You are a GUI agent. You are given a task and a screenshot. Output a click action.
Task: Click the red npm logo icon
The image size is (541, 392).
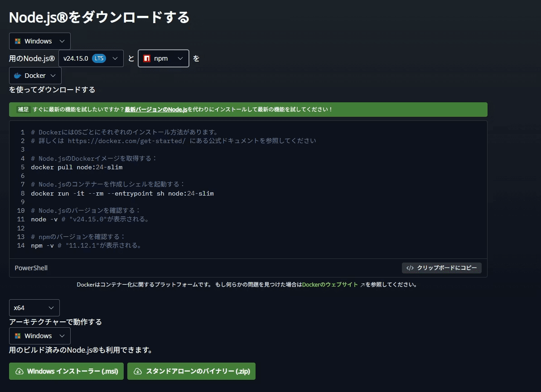coord(147,58)
